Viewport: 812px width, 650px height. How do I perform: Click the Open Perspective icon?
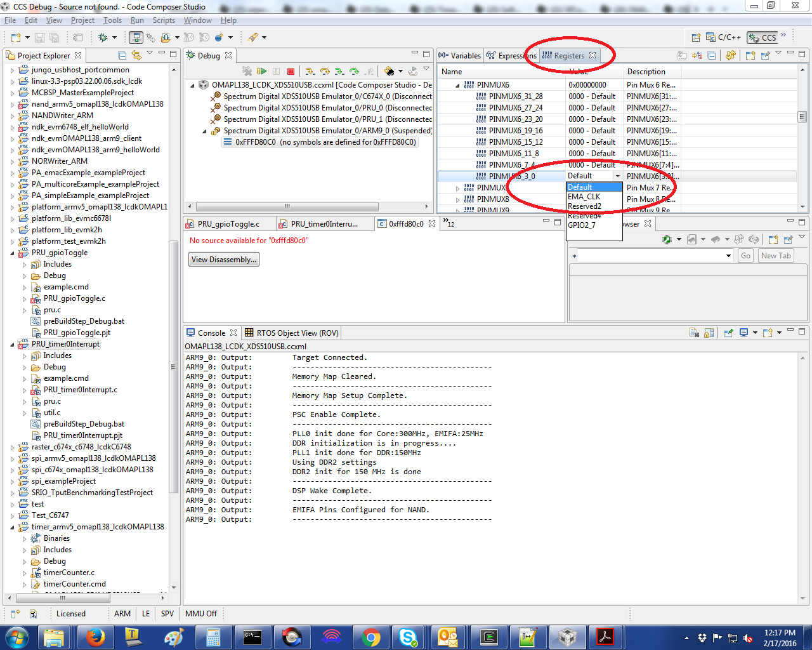pos(696,37)
